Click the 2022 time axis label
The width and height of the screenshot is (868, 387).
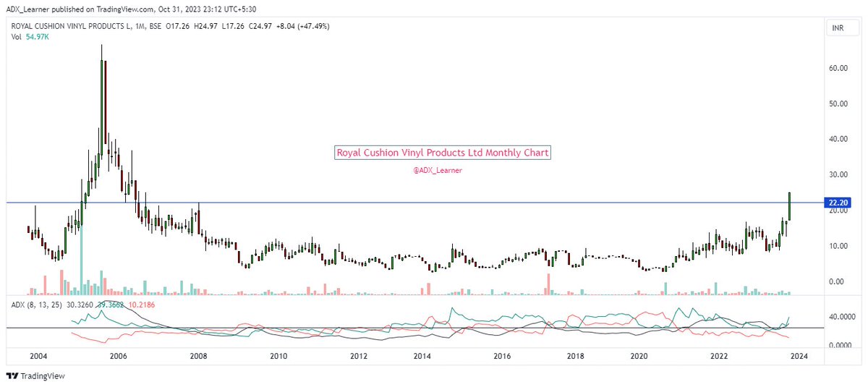719,357
